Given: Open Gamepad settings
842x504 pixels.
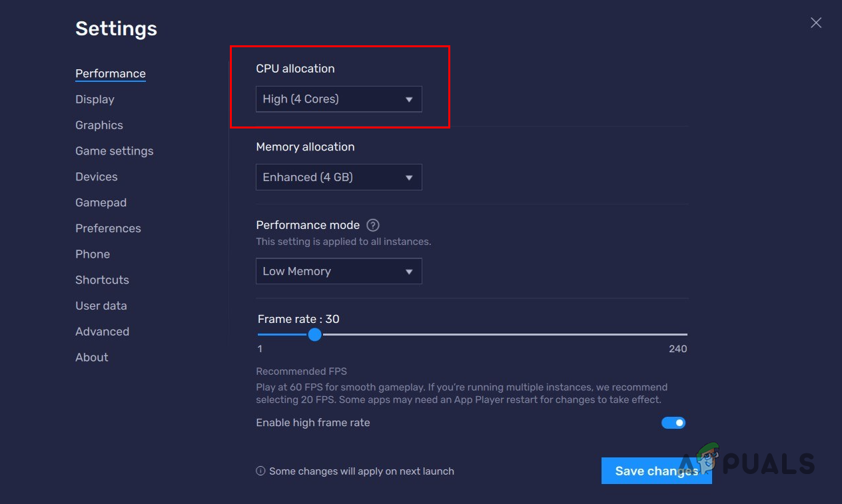Looking at the screenshot, I should click(101, 202).
